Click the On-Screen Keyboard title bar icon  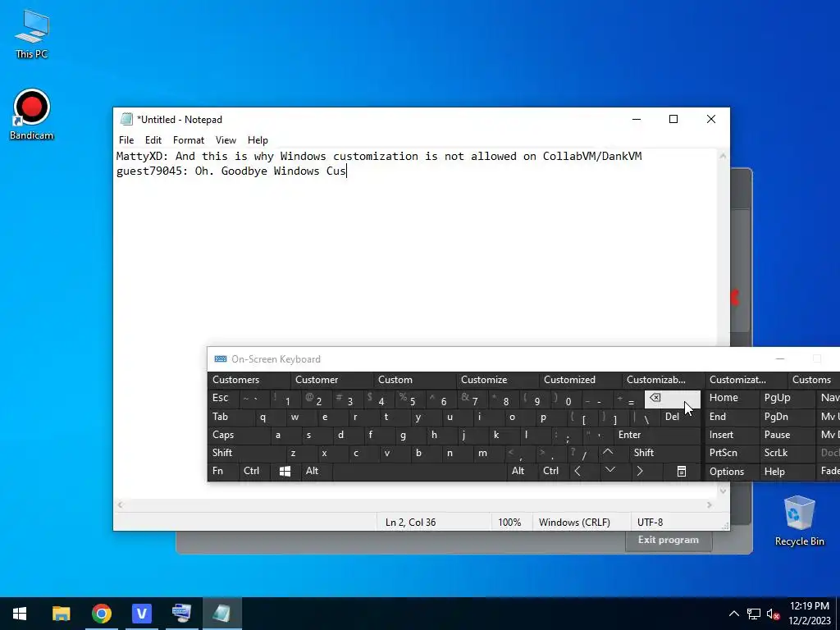click(x=220, y=359)
